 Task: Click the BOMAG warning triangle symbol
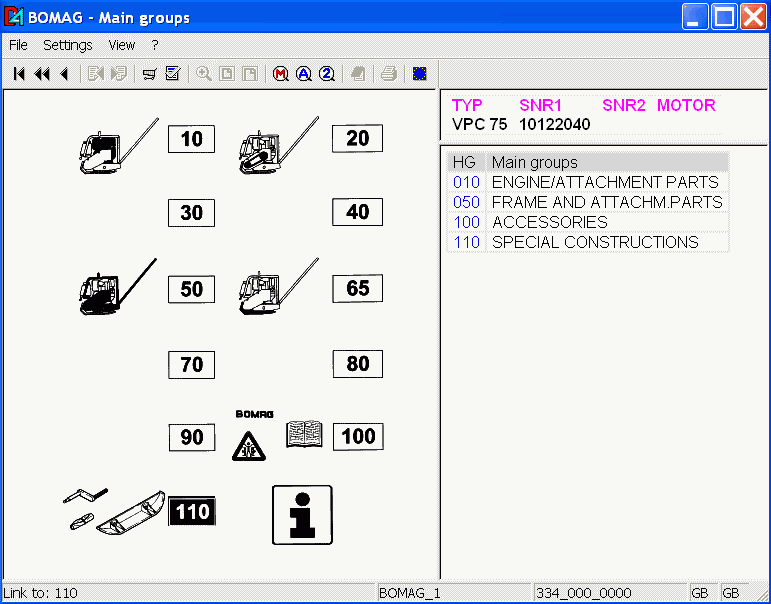pyautogui.click(x=249, y=446)
